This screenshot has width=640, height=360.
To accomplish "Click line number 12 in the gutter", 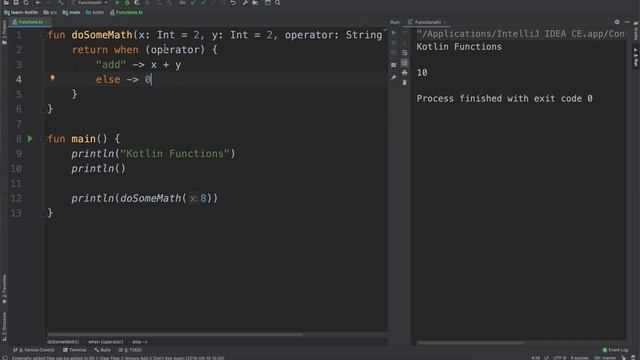I will coord(16,198).
